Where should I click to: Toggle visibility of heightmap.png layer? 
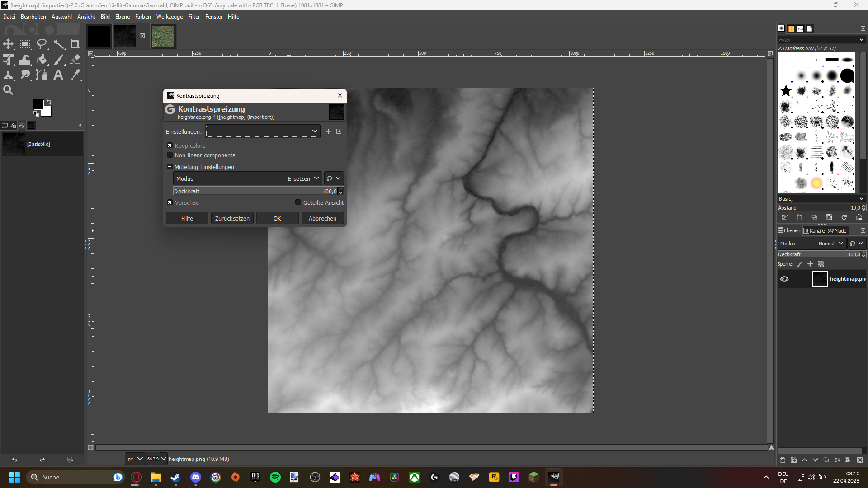(x=784, y=279)
